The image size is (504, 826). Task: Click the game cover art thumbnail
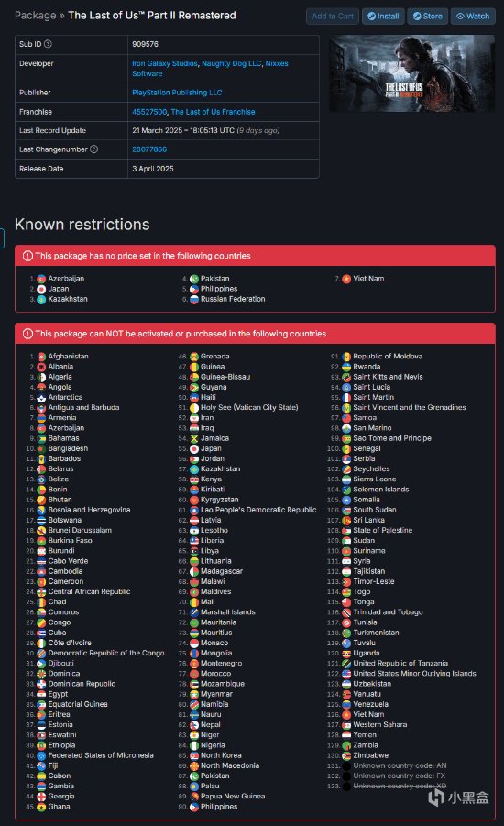pyautogui.click(x=411, y=73)
